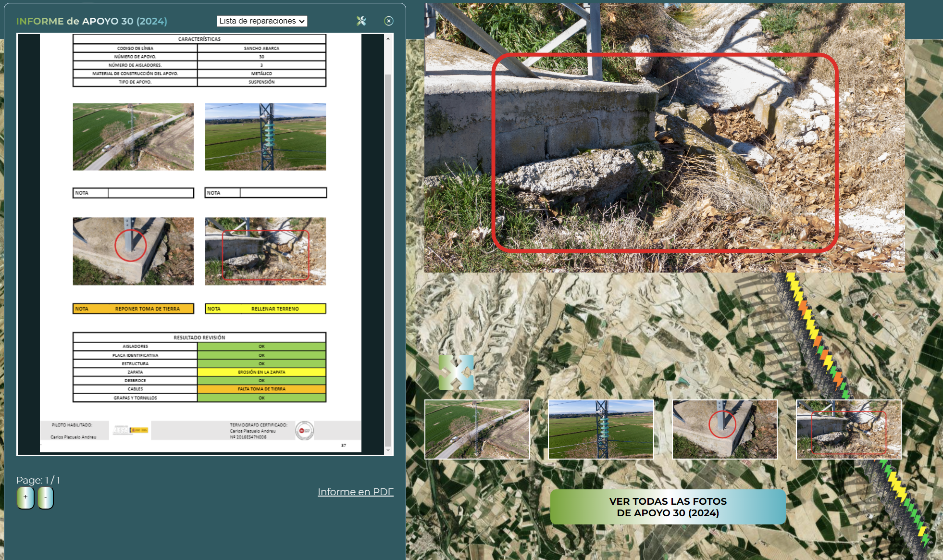Viewport: 943px width, 560px height.
Task: Zoom out the report with minus button
Action: pyautogui.click(x=46, y=498)
